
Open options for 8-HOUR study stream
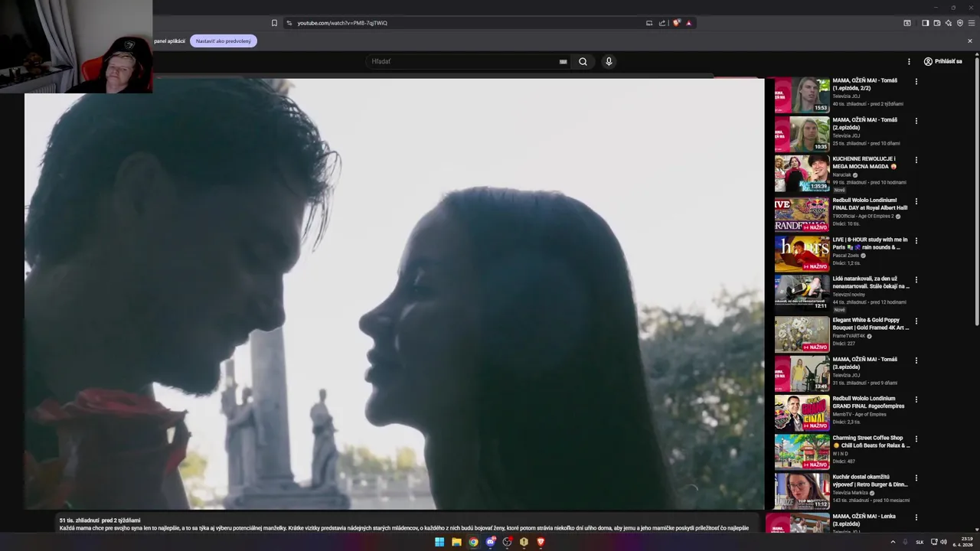coord(916,240)
